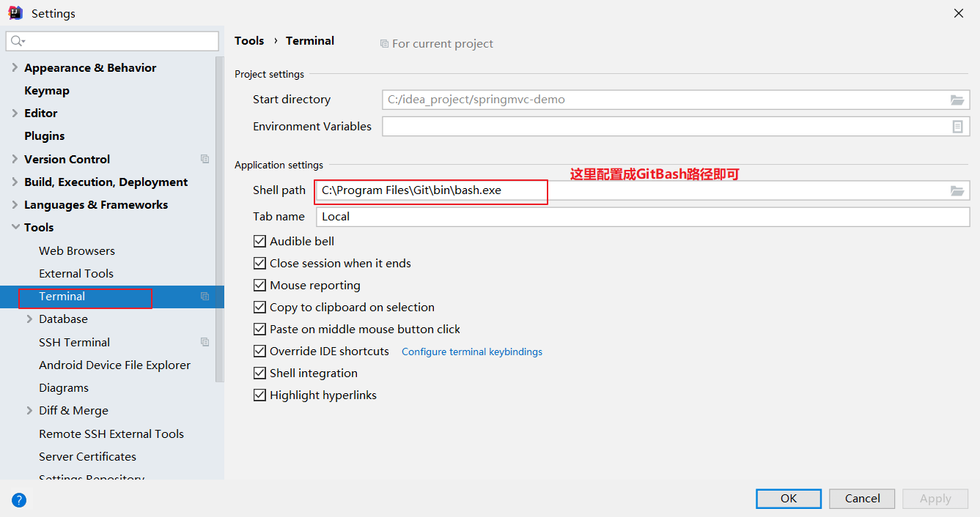Expand Diff & Merge subsection arrow
The image size is (980, 517).
[30, 410]
